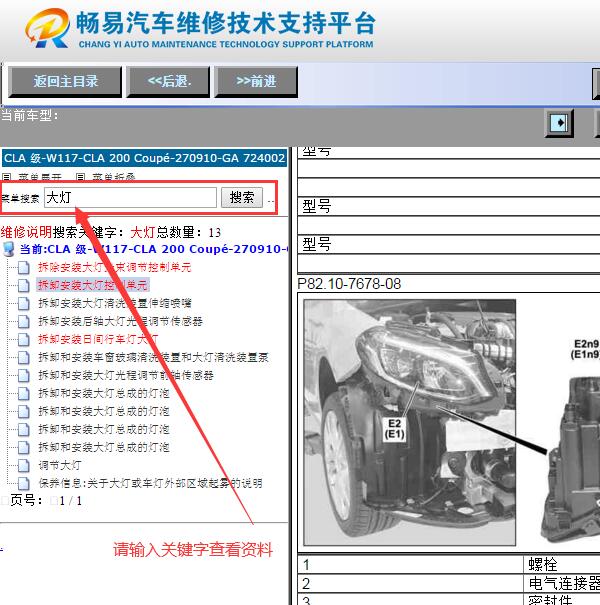
Task: Select the CLA 级-W117-CLA 200 Coupé vehicle header bar
Action: [144, 158]
